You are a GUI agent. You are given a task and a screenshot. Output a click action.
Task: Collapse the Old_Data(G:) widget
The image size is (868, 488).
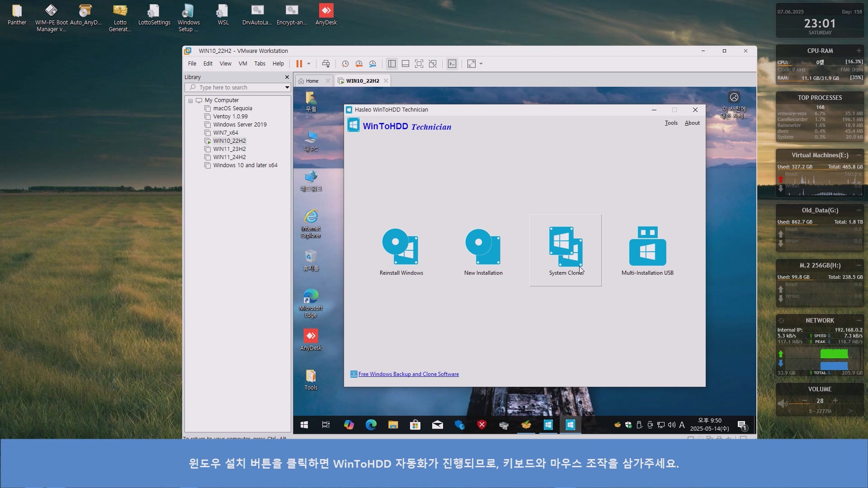[x=859, y=210]
